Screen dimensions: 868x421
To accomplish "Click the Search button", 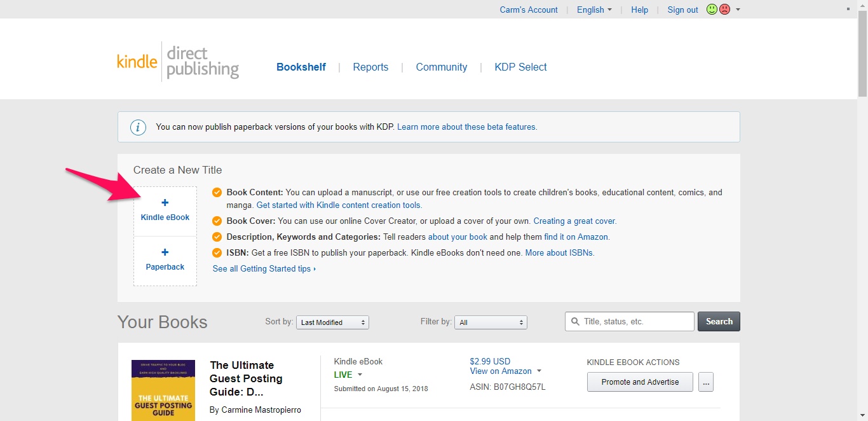I will 719,322.
